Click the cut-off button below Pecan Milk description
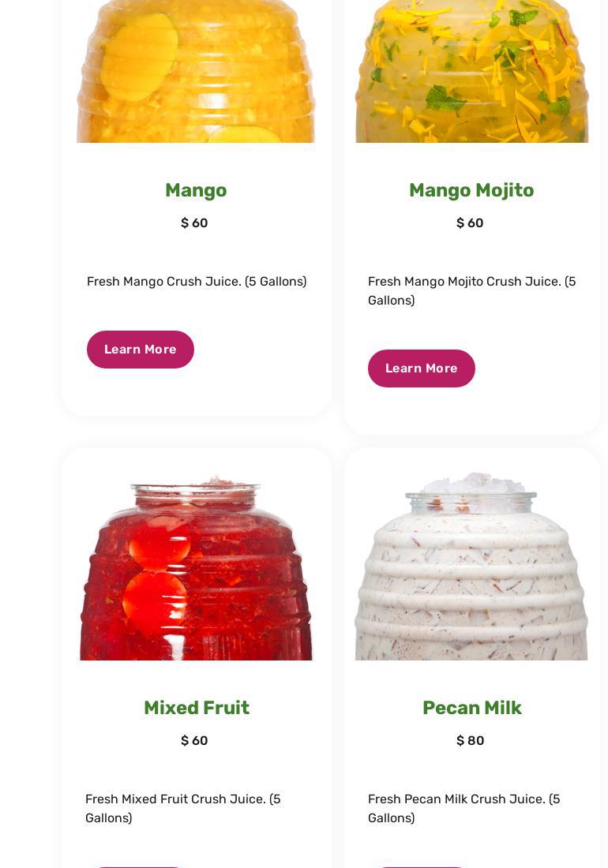The width and height of the screenshot is (608, 868). 422,866
